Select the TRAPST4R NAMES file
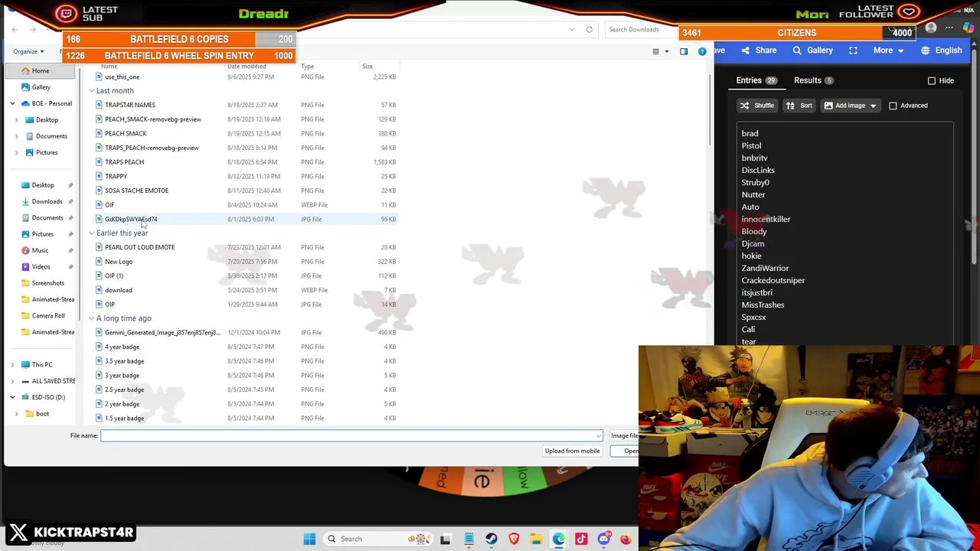Viewport: 980px width, 551px height. (129, 105)
